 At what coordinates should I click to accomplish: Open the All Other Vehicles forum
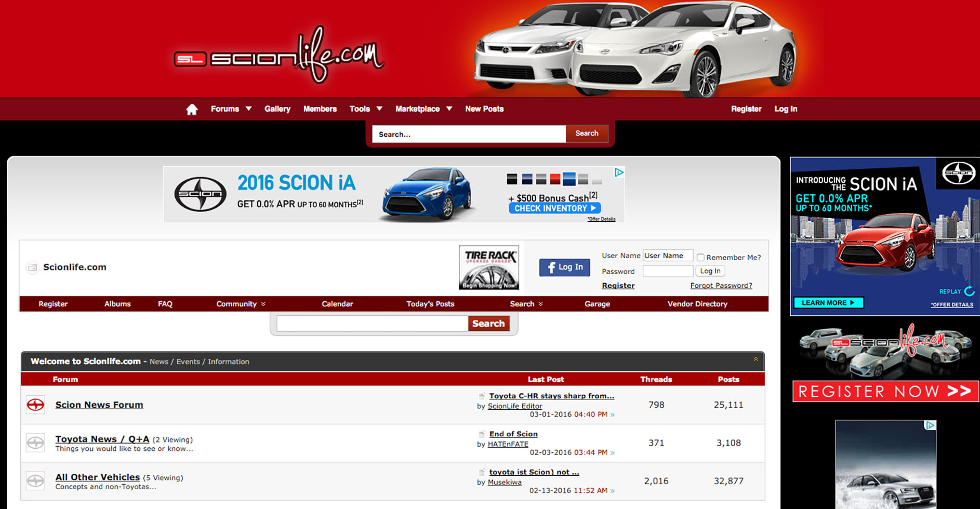pyautogui.click(x=98, y=477)
